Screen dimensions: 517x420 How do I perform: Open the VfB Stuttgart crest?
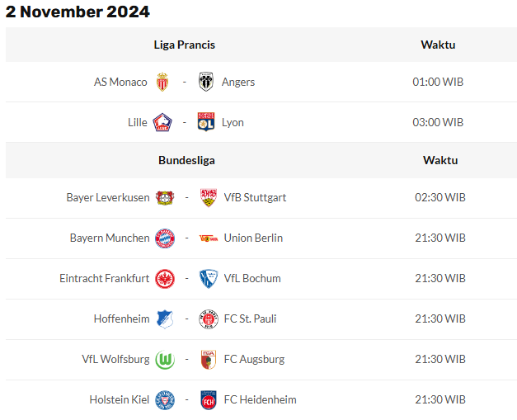tap(209, 197)
